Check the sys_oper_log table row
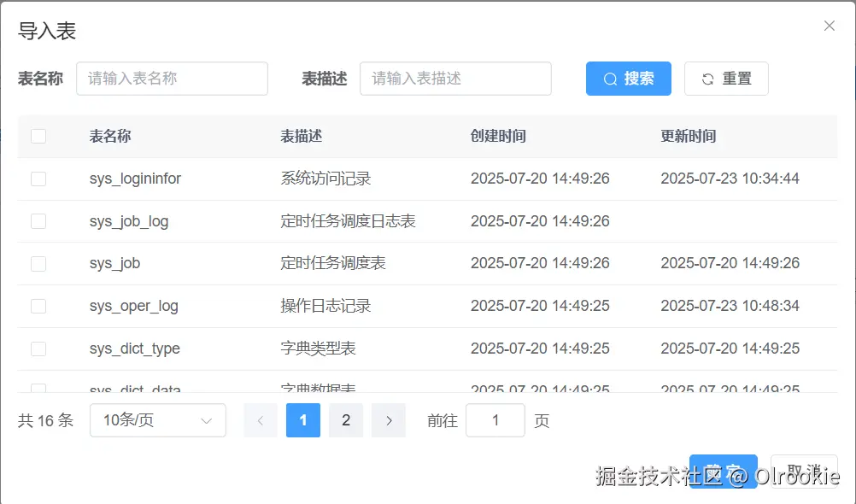 point(38,306)
